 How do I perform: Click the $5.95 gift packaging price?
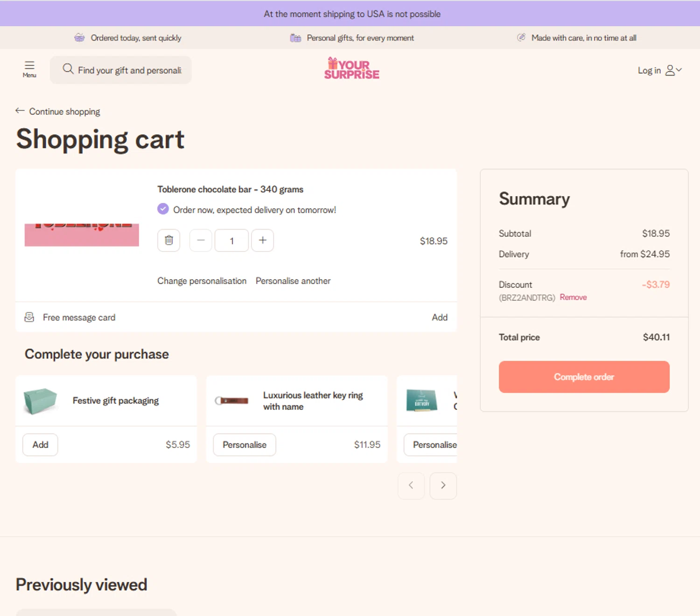pyautogui.click(x=178, y=445)
